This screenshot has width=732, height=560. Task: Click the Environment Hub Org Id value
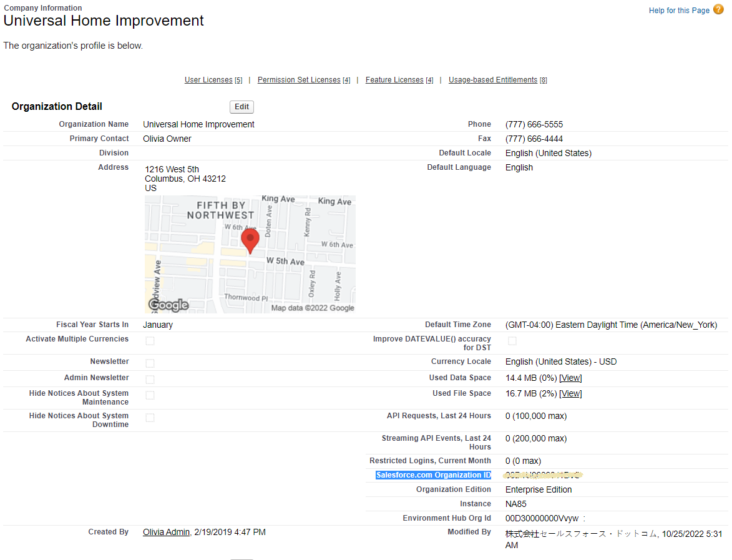pyautogui.click(x=542, y=518)
